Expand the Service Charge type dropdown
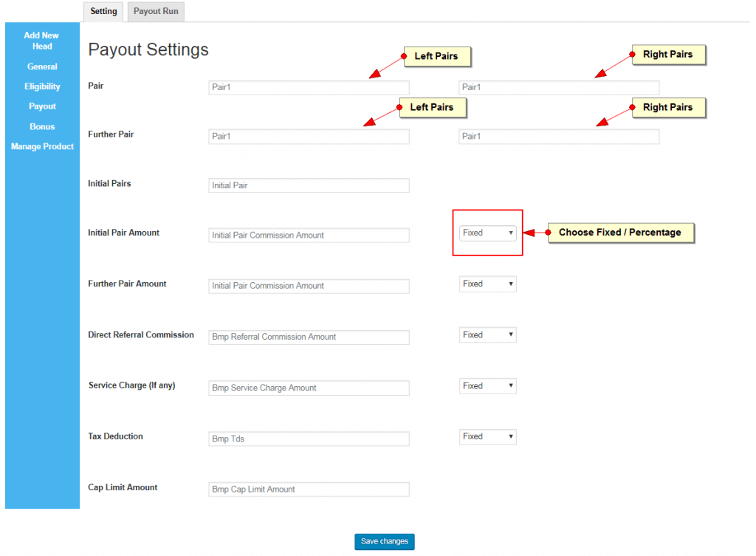This screenshot has height=556, width=756. [487, 386]
